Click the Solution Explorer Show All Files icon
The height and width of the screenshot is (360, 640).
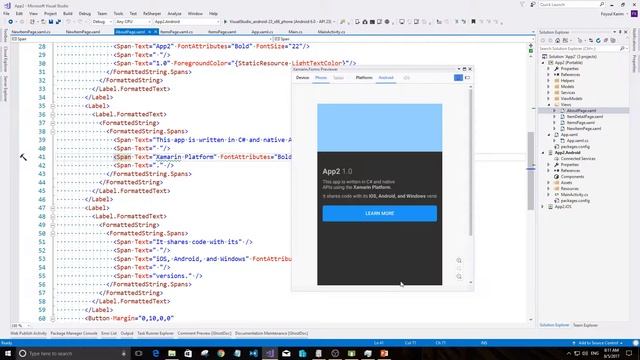[x=613, y=40]
